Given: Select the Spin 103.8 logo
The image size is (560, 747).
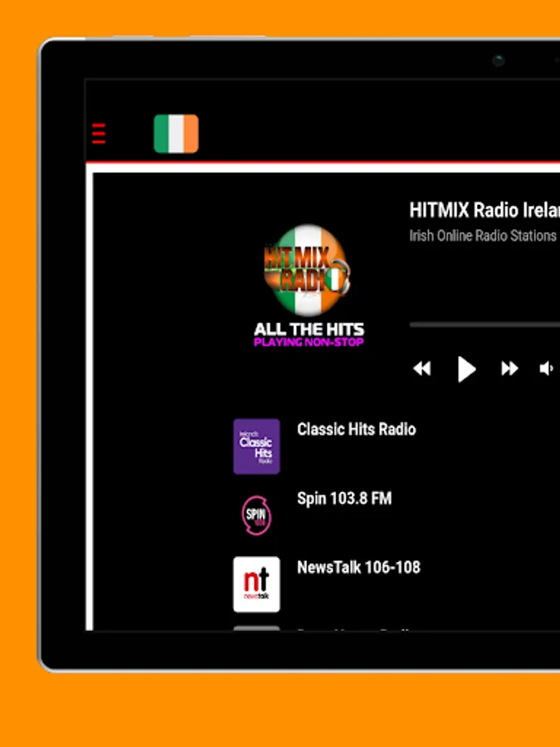Looking at the screenshot, I should click(256, 515).
